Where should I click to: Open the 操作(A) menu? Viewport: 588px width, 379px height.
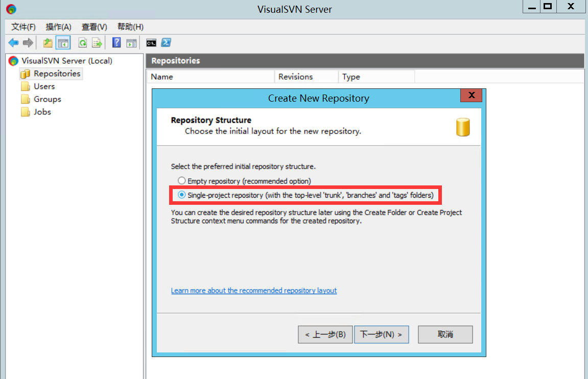59,27
